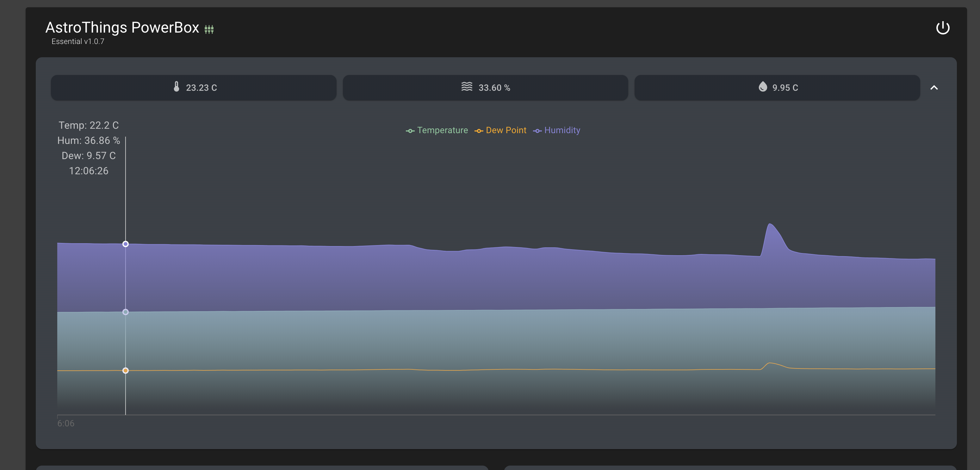The height and width of the screenshot is (470, 980).
Task: Click the 9.95 C dew point card
Action: 777,88
